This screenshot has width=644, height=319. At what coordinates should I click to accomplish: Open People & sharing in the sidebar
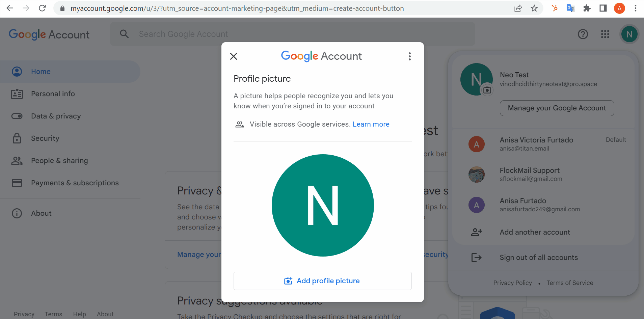coord(70,161)
